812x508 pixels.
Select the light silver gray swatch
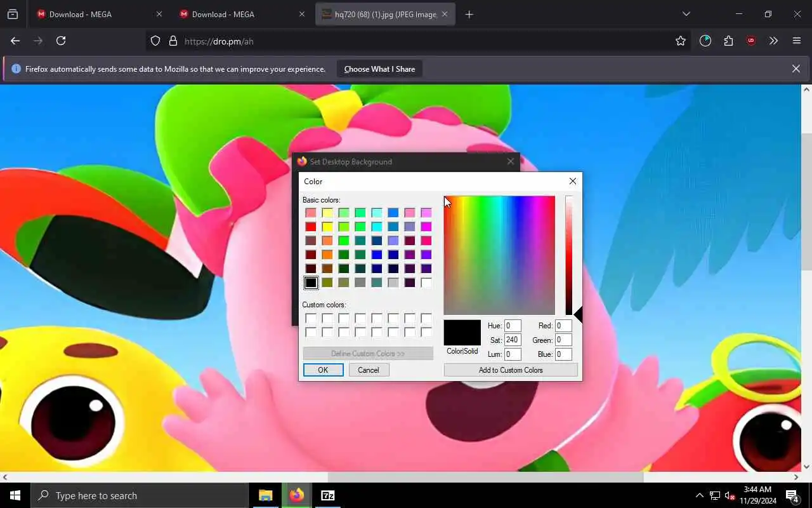[393, 283]
